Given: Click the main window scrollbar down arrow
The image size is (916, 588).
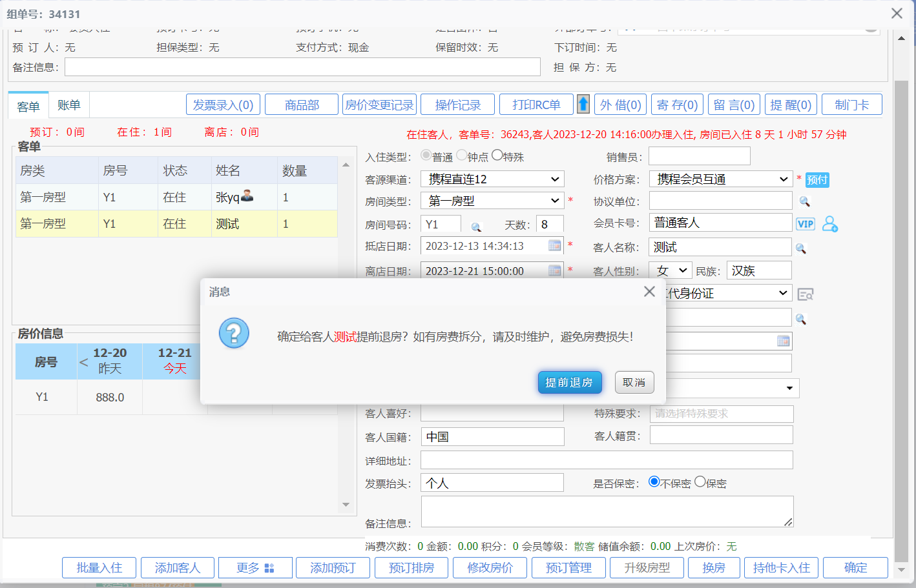Looking at the screenshot, I should pyautogui.click(x=902, y=570).
